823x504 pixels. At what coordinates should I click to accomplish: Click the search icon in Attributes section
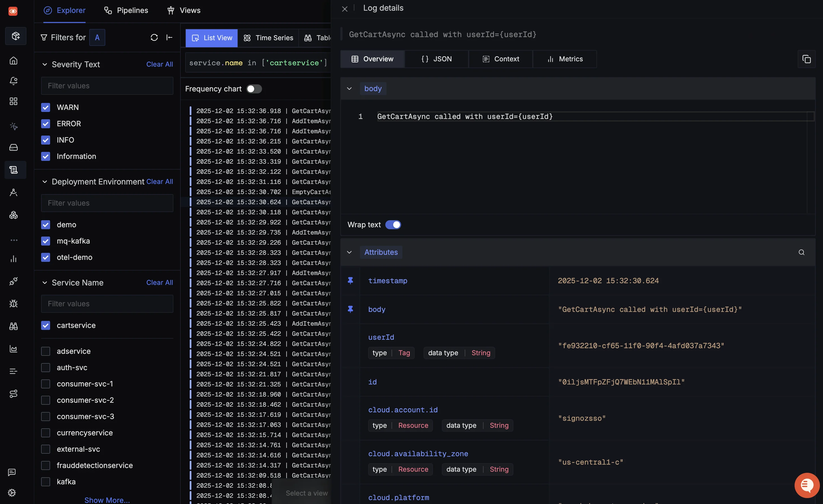802,252
